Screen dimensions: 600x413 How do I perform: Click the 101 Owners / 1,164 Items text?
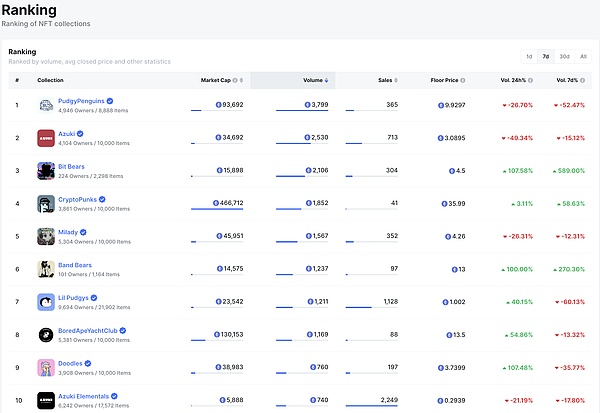tap(89, 274)
